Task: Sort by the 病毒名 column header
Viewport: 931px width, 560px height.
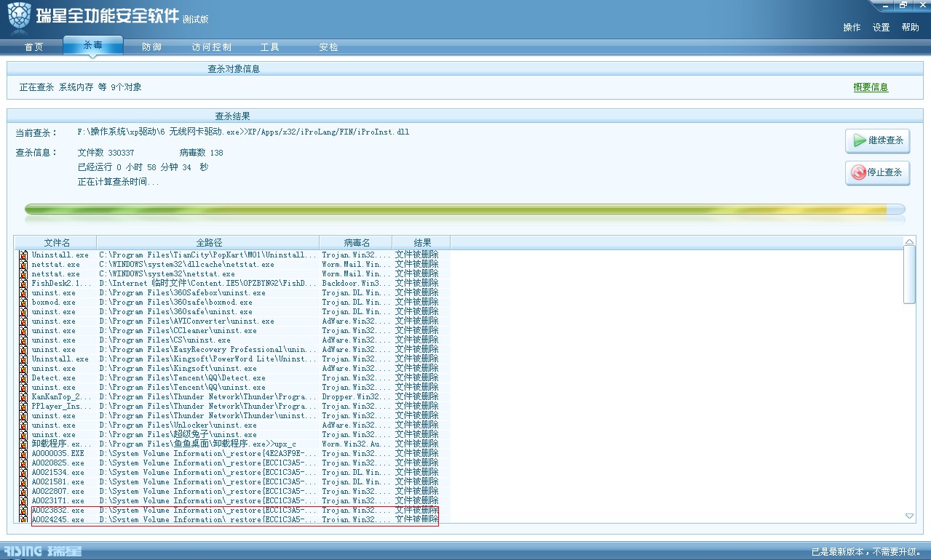Action: point(356,243)
